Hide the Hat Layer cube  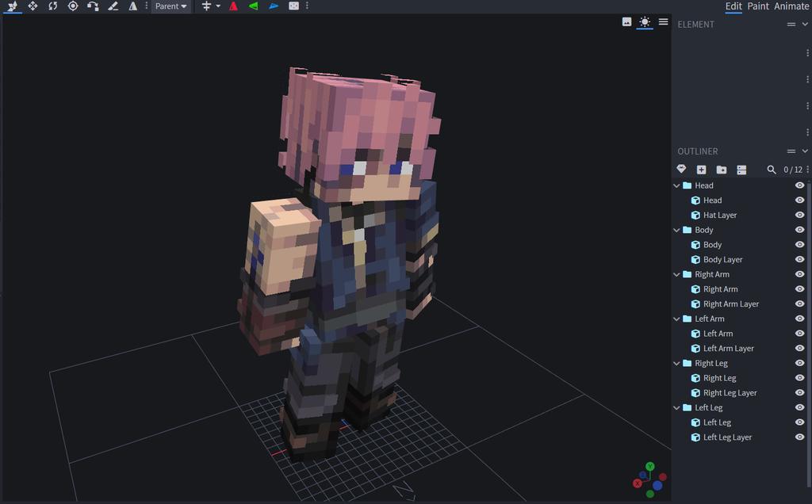pos(799,215)
